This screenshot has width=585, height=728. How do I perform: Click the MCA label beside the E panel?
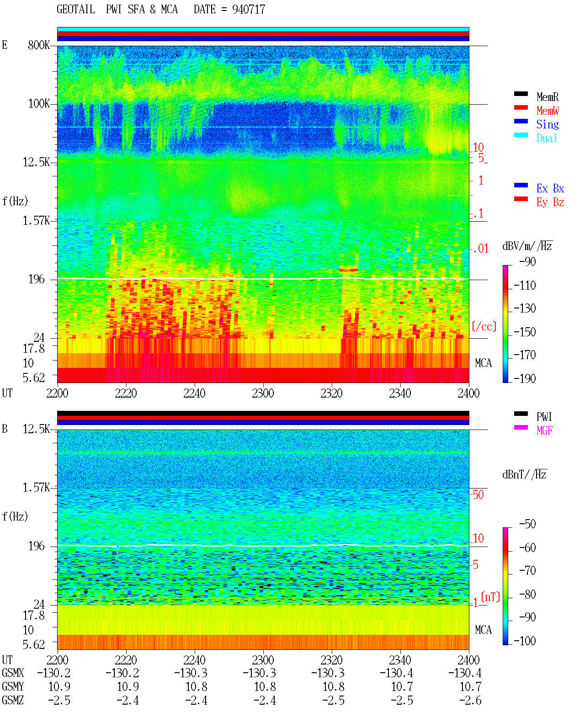(483, 363)
